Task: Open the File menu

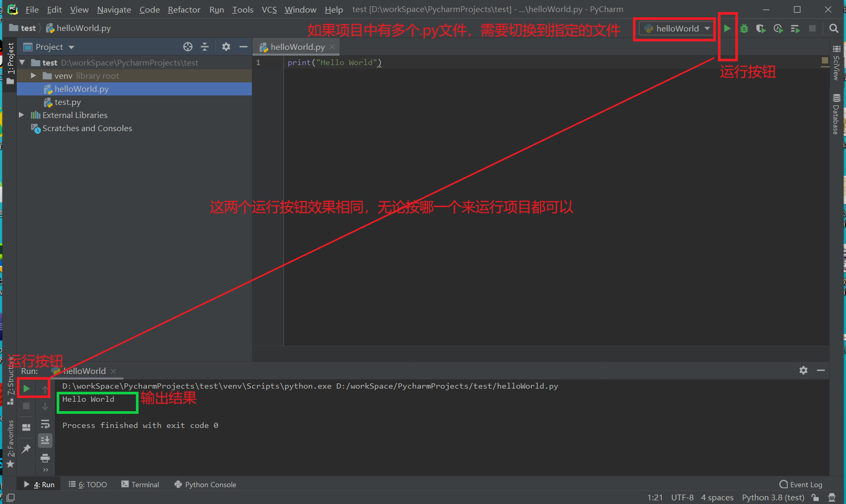Action: click(32, 9)
